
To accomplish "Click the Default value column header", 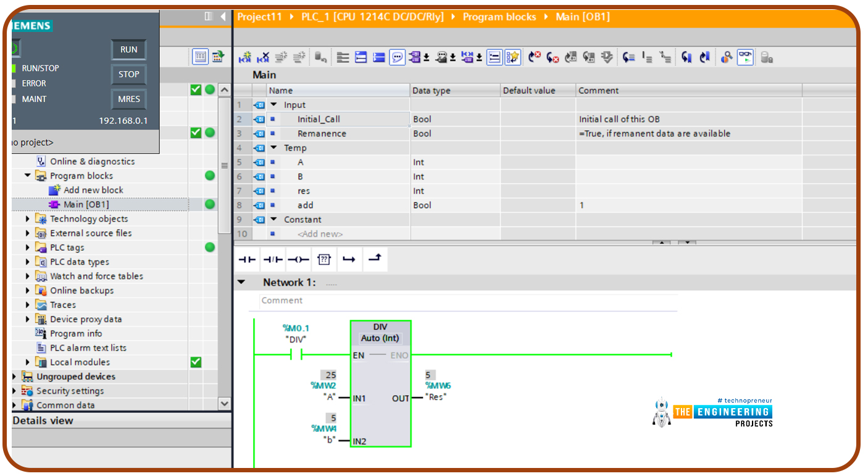I will click(538, 90).
